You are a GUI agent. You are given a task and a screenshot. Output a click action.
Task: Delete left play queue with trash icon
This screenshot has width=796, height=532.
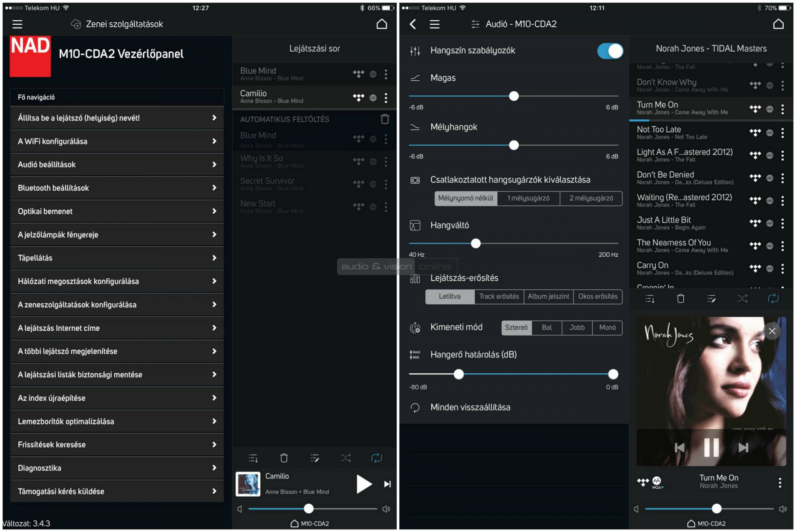(284, 458)
